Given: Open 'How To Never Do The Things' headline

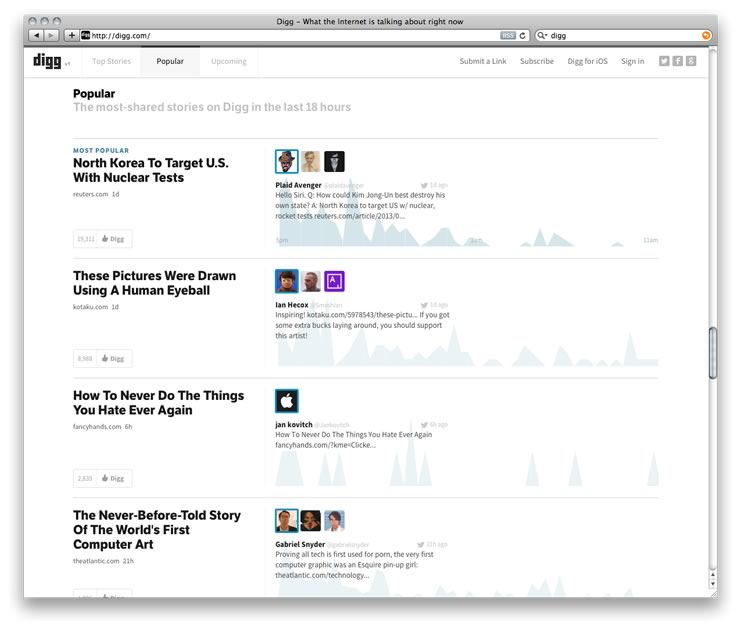Looking at the screenshot, I should coord(158,403).
